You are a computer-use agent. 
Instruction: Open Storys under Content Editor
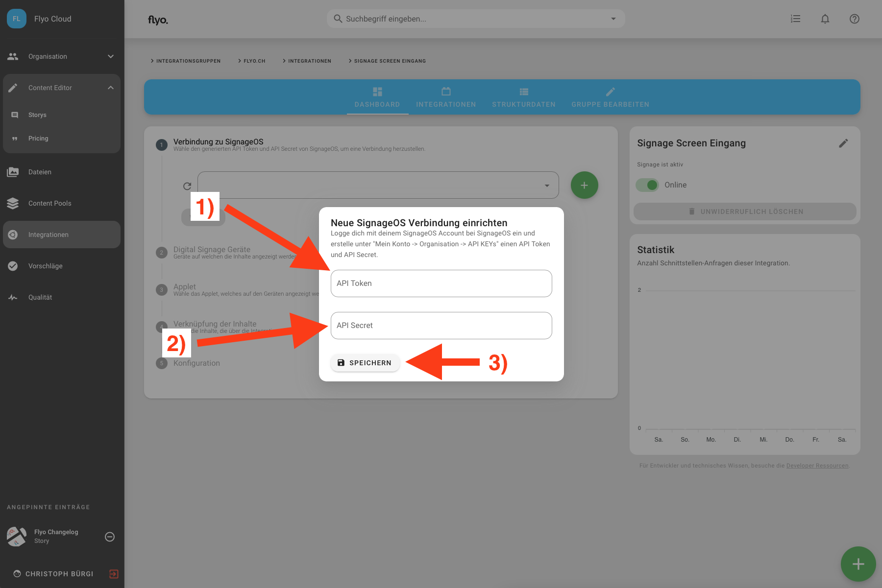(x=62, y=115)
